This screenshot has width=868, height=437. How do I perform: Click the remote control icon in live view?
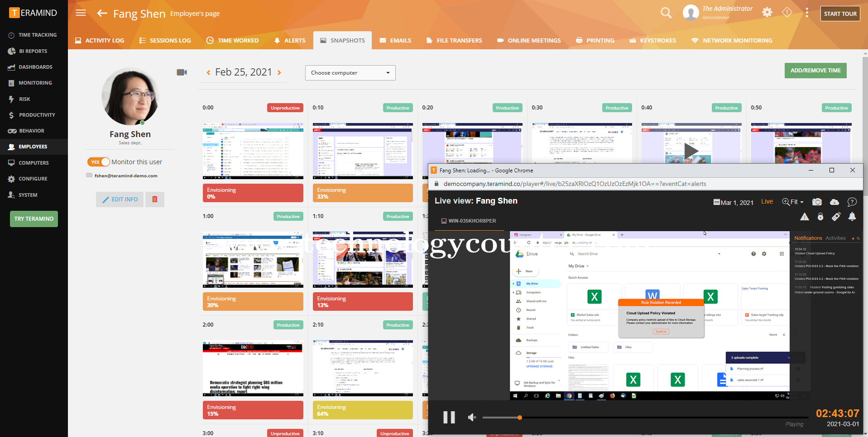[836, 217]
